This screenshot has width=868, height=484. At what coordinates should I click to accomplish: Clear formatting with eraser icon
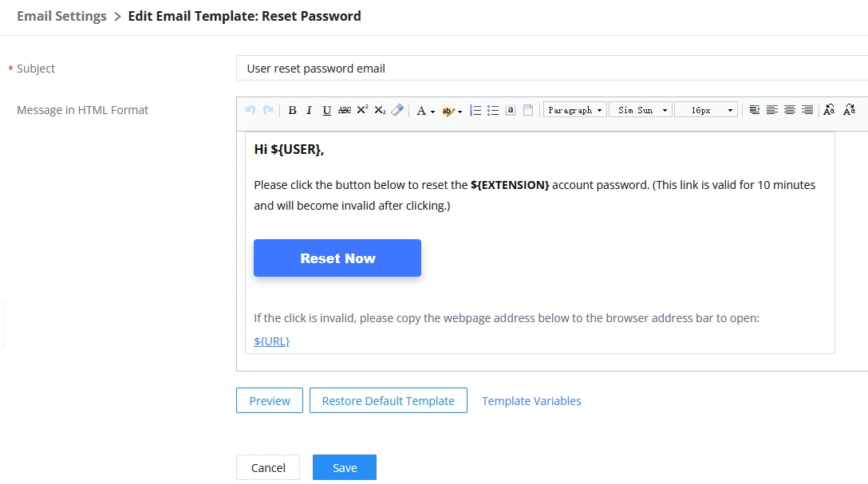coord(397,110)
